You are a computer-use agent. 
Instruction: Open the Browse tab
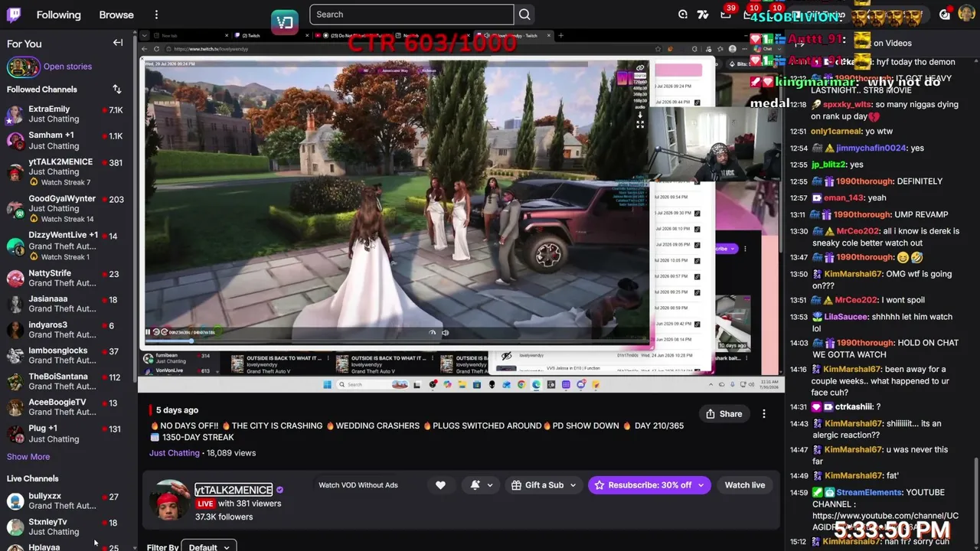116,15
